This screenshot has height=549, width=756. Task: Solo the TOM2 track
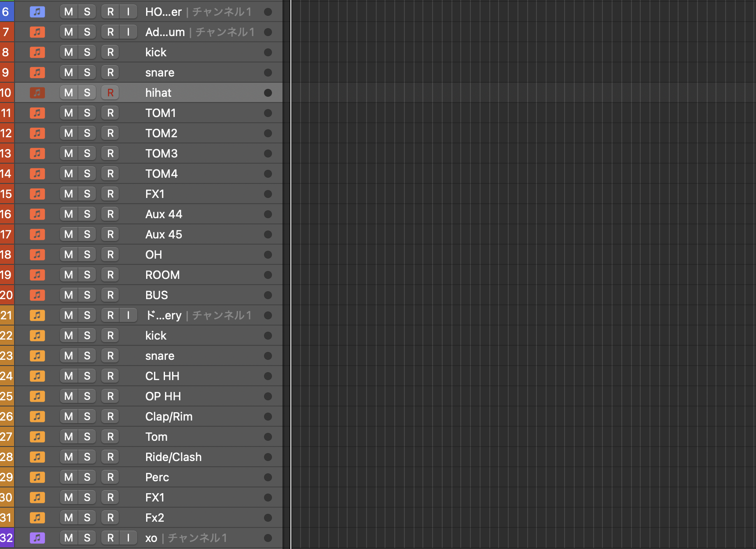pos(87,133)
